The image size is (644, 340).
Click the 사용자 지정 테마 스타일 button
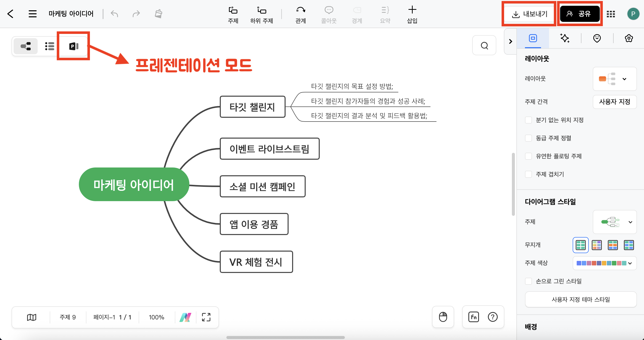580,299
